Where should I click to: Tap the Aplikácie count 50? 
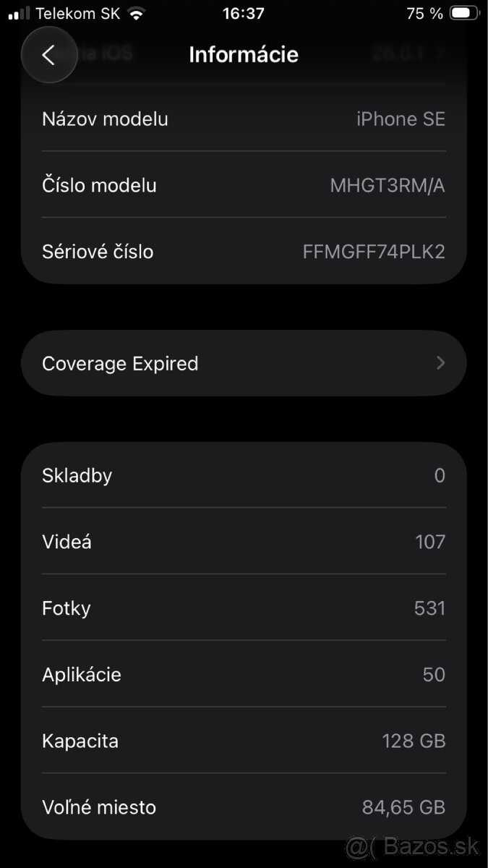(x=434, y=675)
